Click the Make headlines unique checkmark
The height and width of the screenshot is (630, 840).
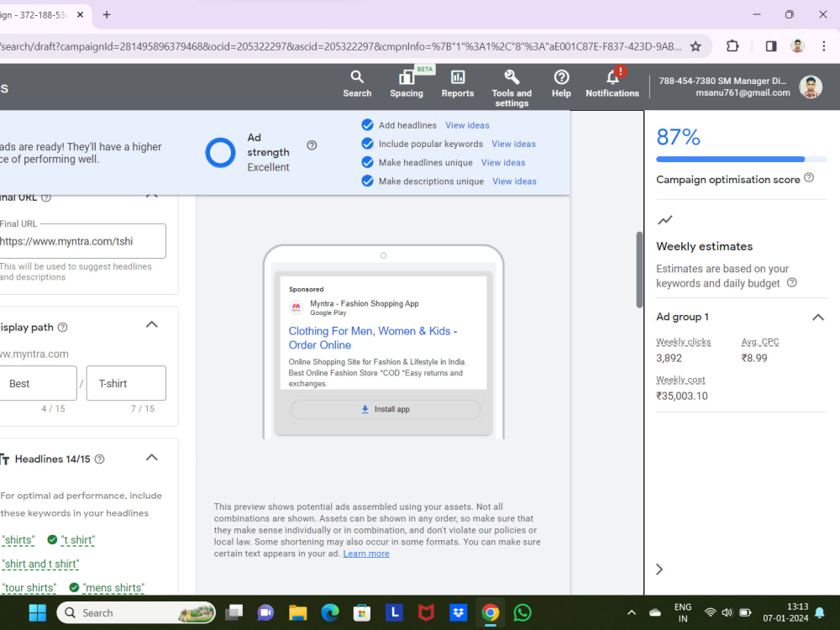368,162
